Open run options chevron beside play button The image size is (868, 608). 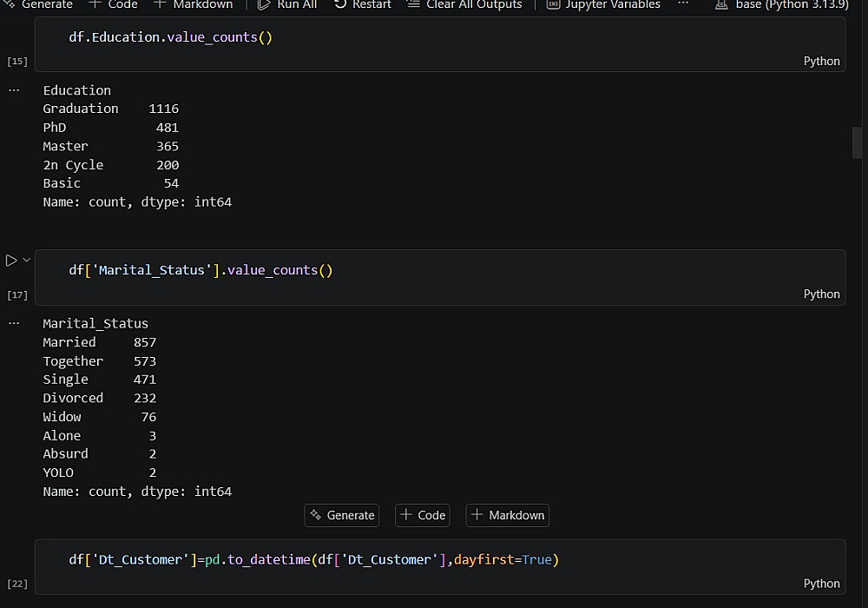pyautogui.click(x=27, y=260)
